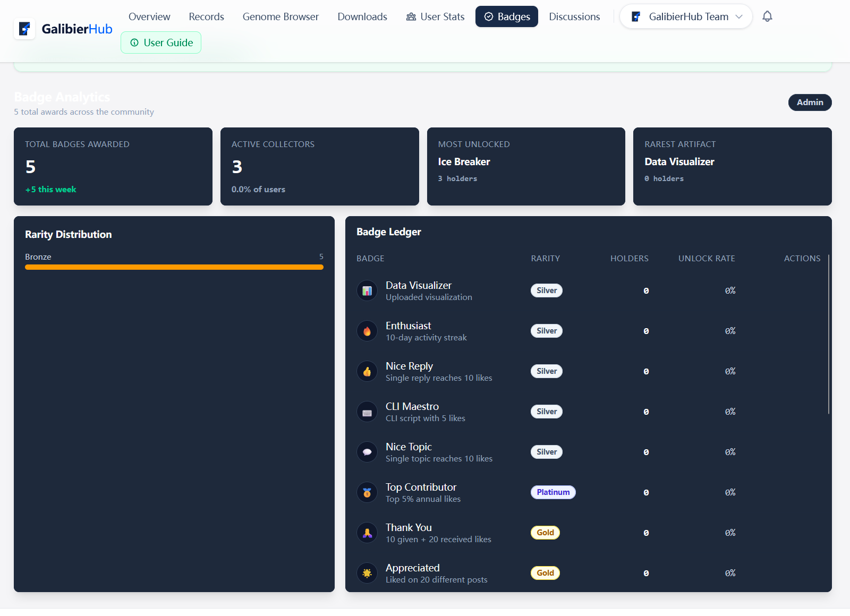
Task: Click the CLI Maestro keyboard icon
Action: tap(367, 412)
